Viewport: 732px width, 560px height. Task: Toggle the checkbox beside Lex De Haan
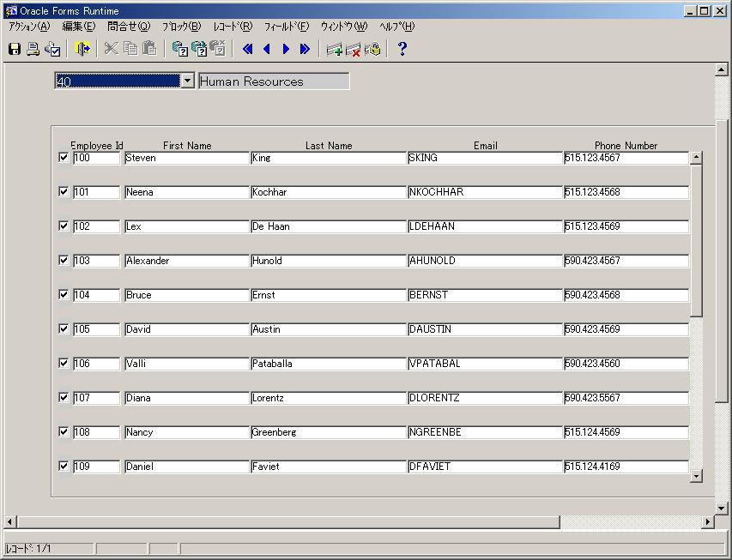click(x=64, y=226)
